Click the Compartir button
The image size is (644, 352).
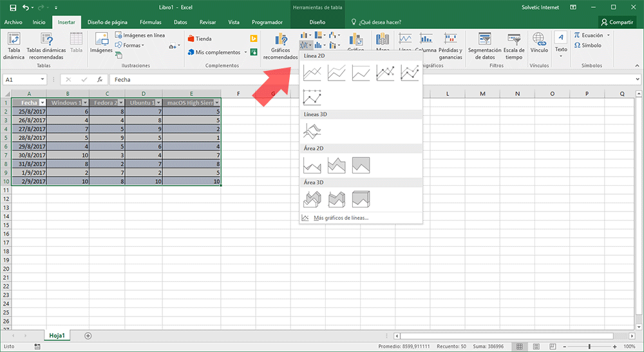(x=617, y=22)
